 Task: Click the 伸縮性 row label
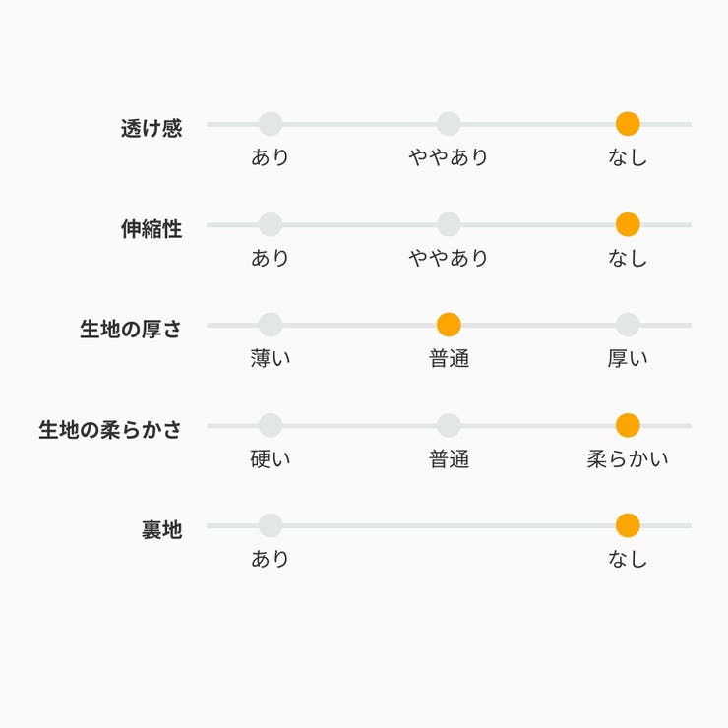tap(152, 229)
